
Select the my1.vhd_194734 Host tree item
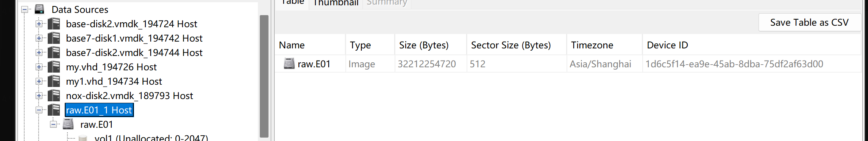tap(114, 81)
